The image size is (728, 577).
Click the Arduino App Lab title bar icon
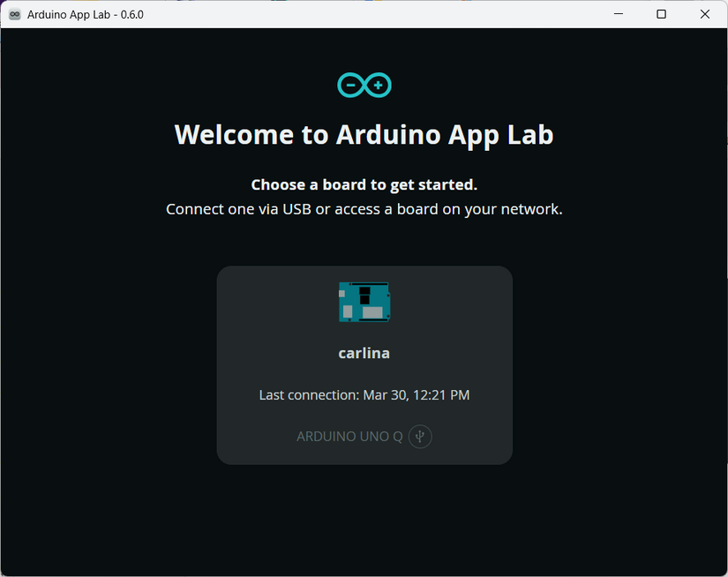[15, 14]
